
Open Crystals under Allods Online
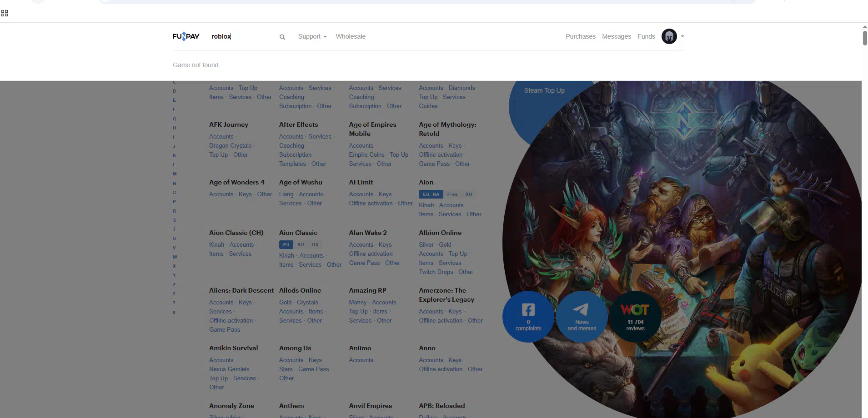coord(307,303)
